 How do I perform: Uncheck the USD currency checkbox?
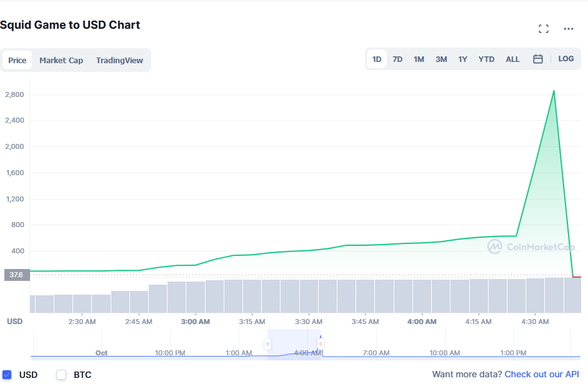tap(7, 374)
